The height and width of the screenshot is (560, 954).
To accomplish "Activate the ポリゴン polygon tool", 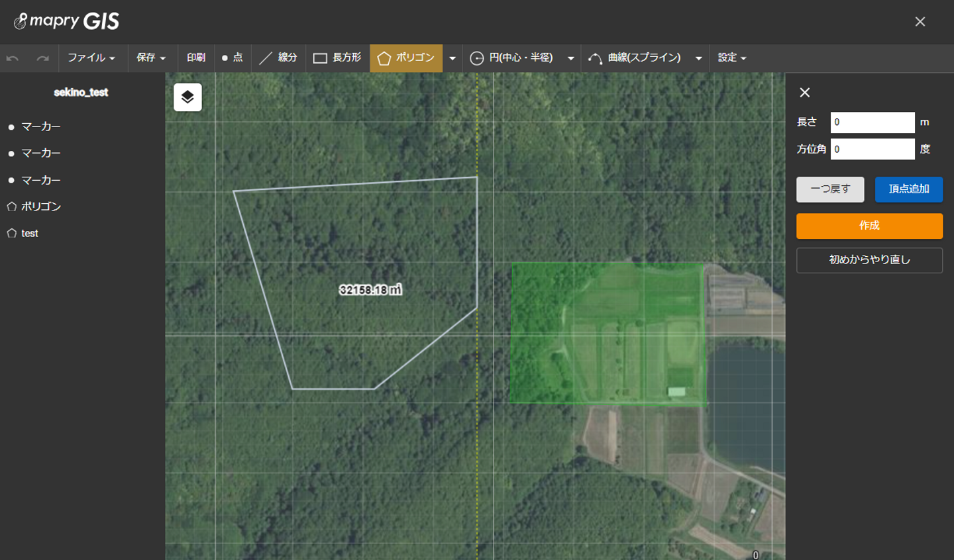I will [405, 58].
